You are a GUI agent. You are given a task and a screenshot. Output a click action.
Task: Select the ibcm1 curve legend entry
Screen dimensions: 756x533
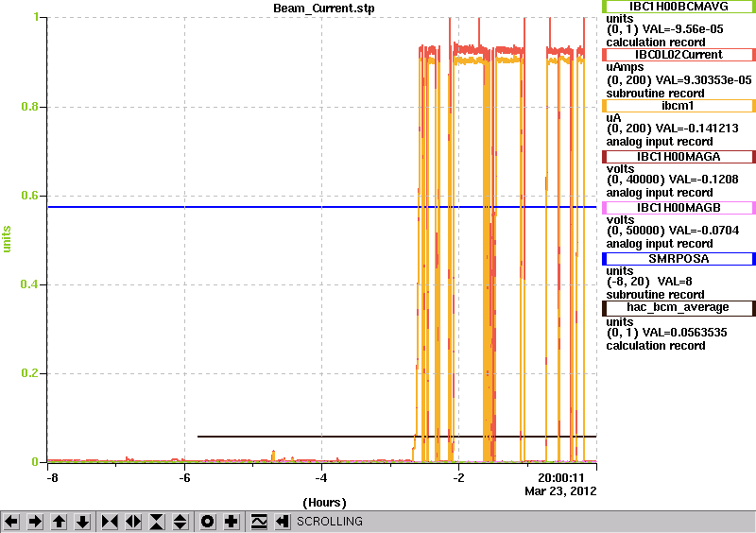(679, 106)
